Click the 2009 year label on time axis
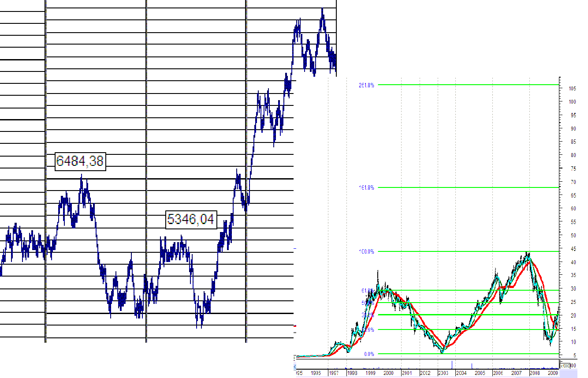 pos(553,373)
